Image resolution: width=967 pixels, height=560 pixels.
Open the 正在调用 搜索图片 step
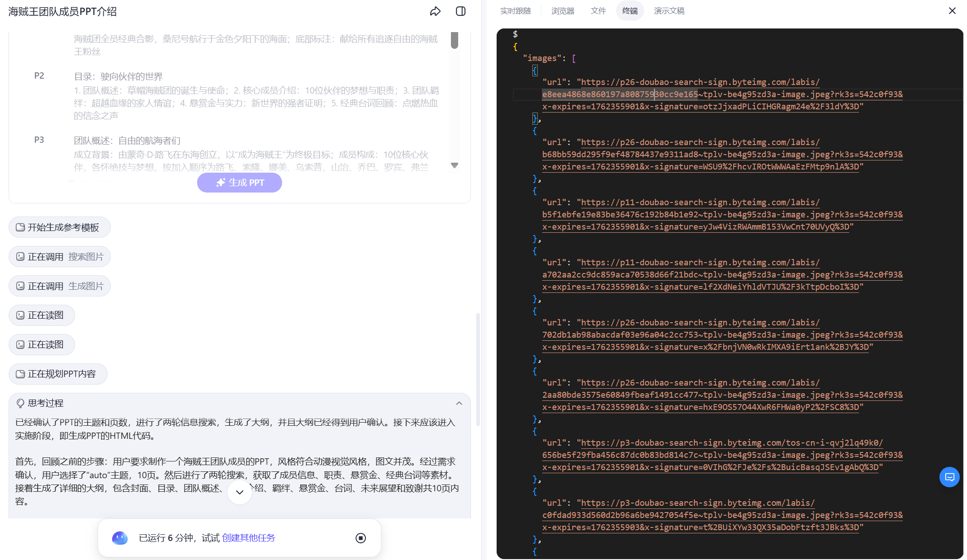pos(59,257)
